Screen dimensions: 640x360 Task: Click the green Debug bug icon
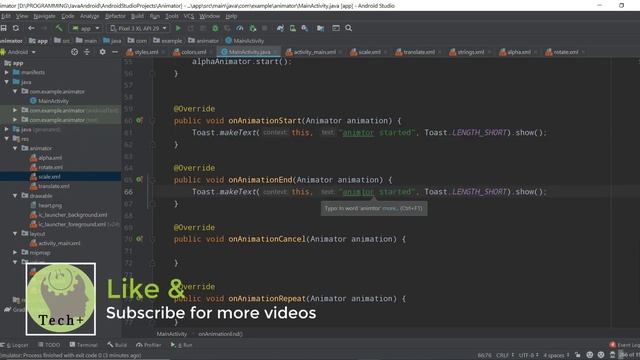(x=215, y=28)
